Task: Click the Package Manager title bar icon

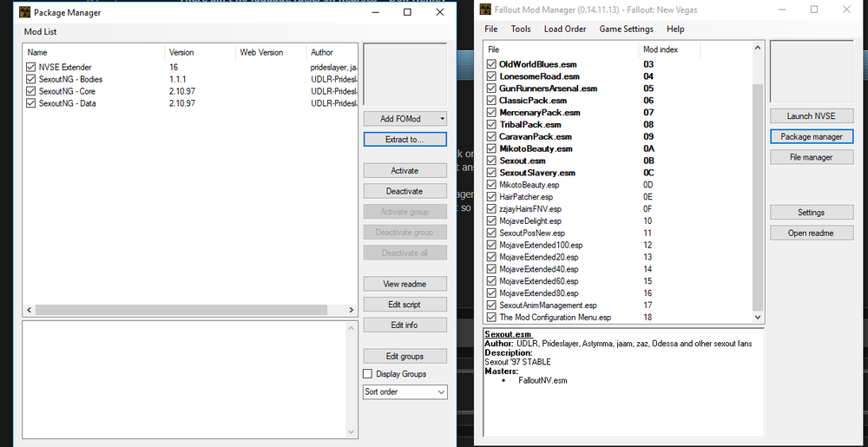Action: (x=24, y=12)
